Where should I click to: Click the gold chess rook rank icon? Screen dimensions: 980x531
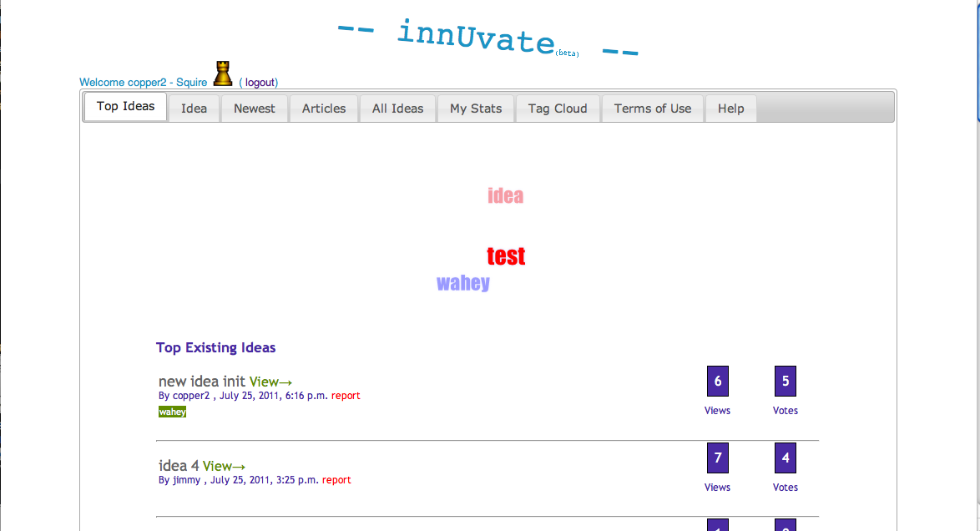pos(223,73)
